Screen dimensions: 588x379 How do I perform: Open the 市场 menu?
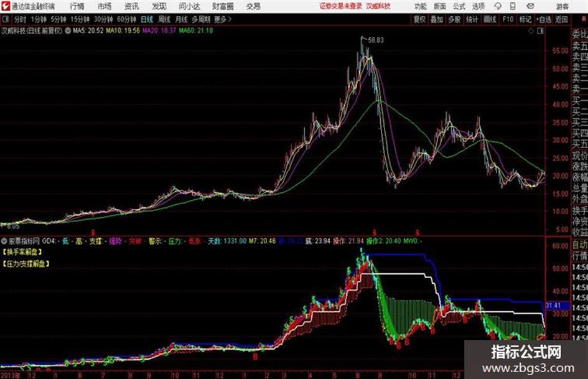coord(105,6)
